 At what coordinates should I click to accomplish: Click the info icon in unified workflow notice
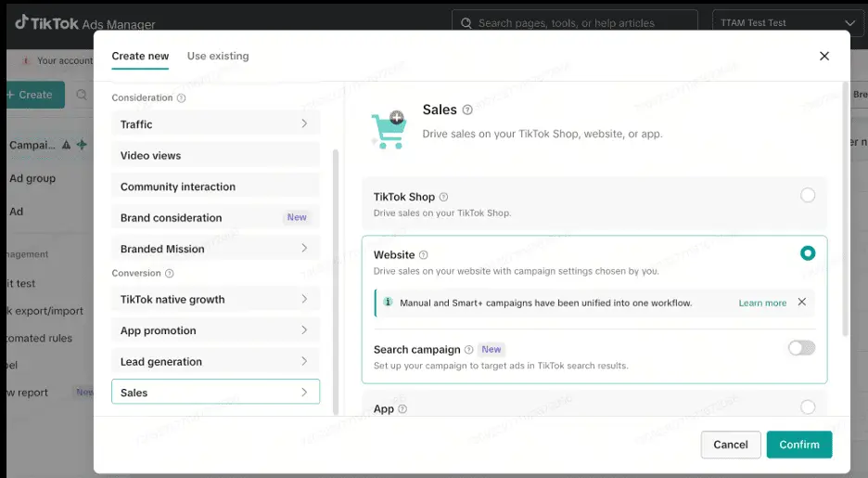pos(388,303)
